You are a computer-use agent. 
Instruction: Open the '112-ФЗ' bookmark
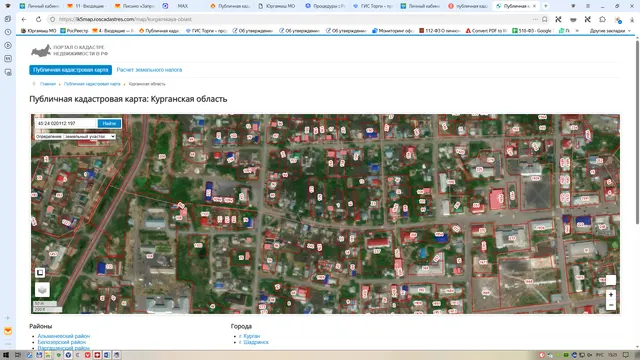point(440,31)
